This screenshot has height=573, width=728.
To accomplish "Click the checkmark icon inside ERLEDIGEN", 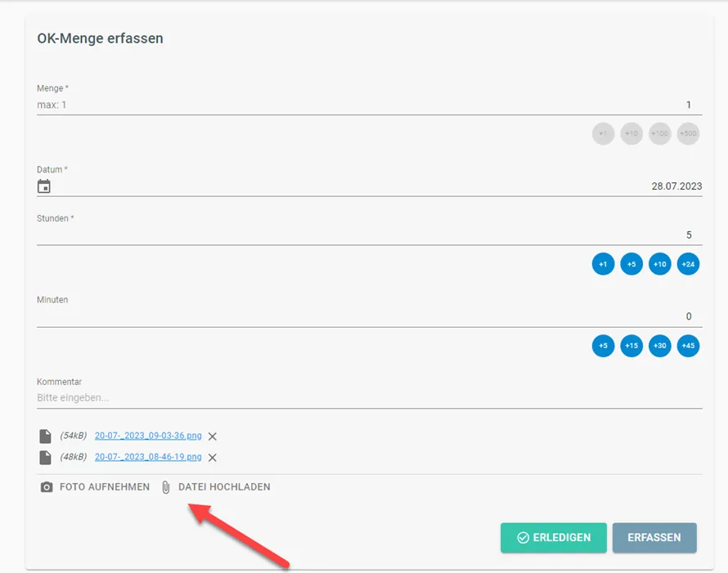I will pos(523,538).
